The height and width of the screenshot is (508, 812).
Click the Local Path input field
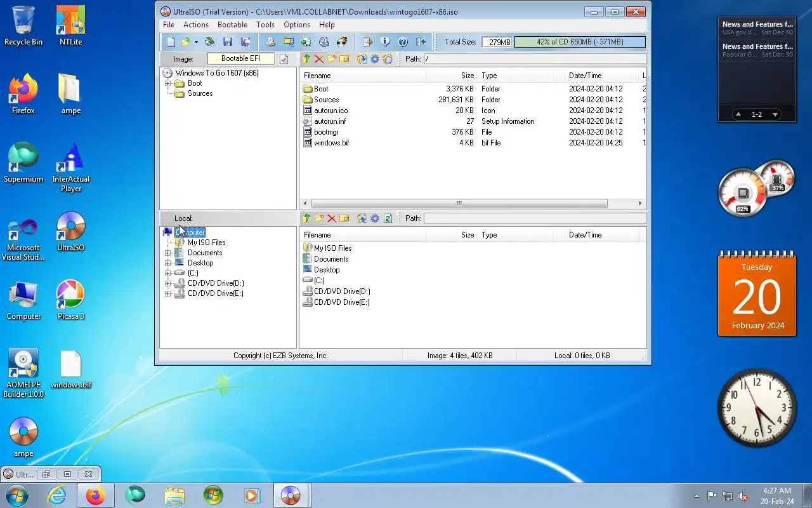click(x=534, y=218)
